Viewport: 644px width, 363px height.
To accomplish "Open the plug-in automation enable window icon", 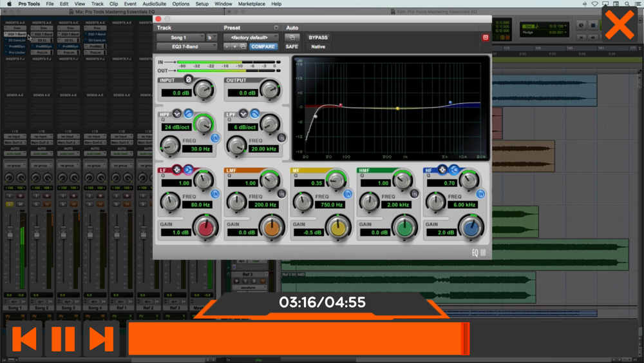I will click(x=292, y=37).
